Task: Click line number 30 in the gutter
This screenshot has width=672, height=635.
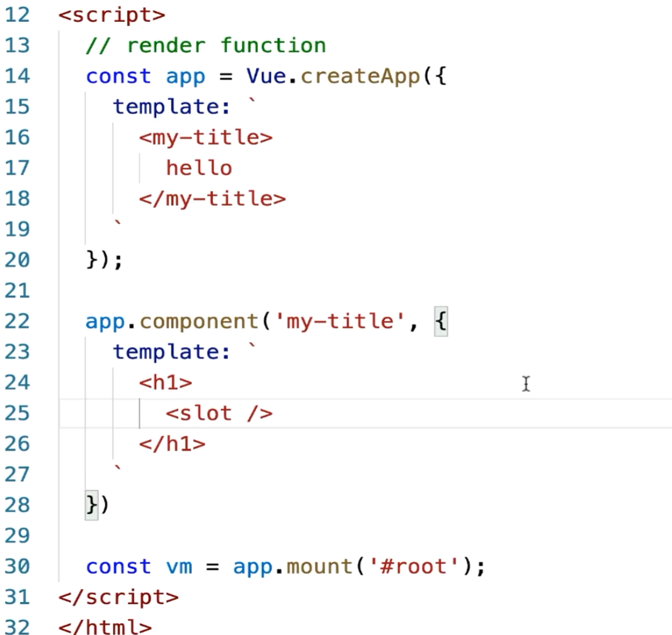Action: tap(17, 566)
